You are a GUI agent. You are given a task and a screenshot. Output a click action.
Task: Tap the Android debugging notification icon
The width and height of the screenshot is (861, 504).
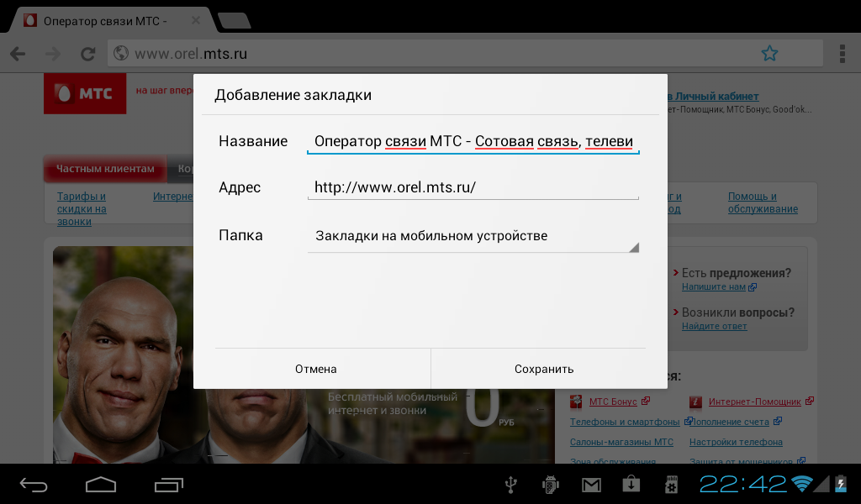(550, 484)
